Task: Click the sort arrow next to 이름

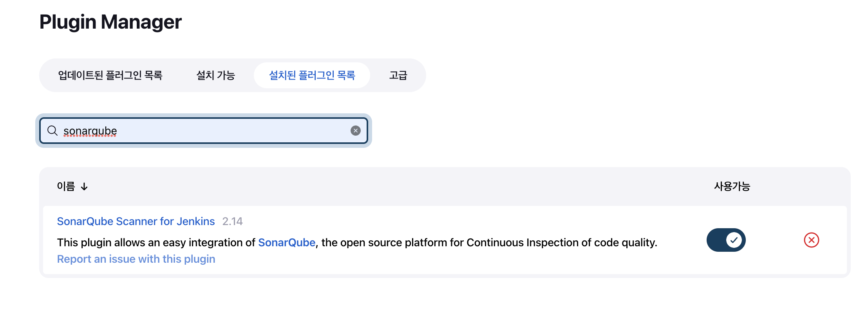Action: [84, 187]
